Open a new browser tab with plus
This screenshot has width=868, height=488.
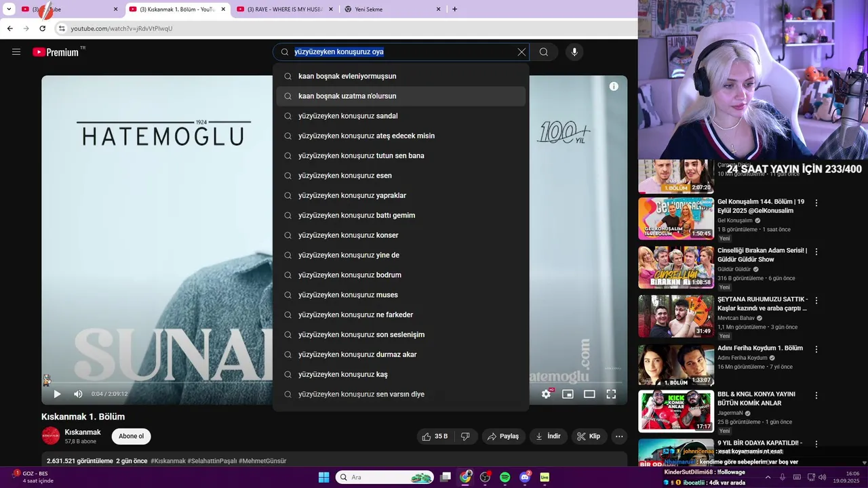click(454, 9)
